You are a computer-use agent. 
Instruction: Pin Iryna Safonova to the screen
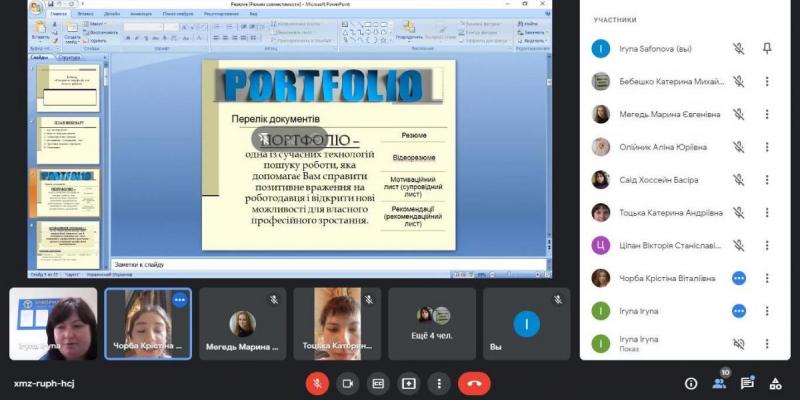767,48
